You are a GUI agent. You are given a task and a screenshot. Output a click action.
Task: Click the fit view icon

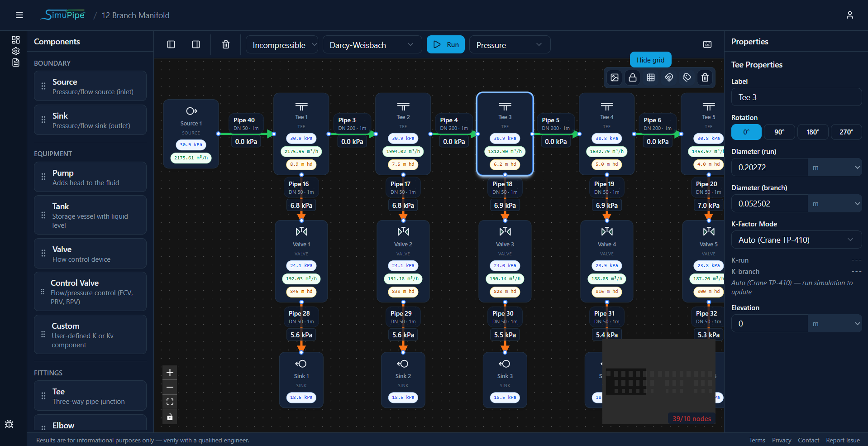170,402
